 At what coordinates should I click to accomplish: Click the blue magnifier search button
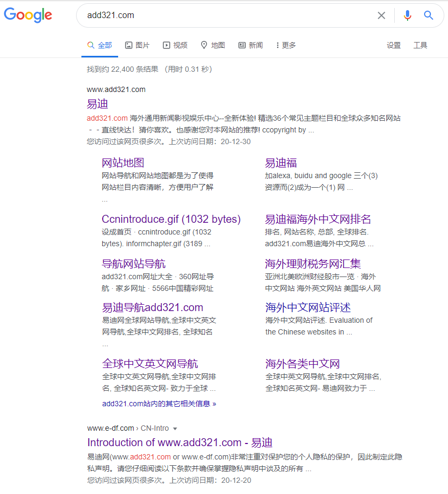pyautogui.click(x=428, y=15)
